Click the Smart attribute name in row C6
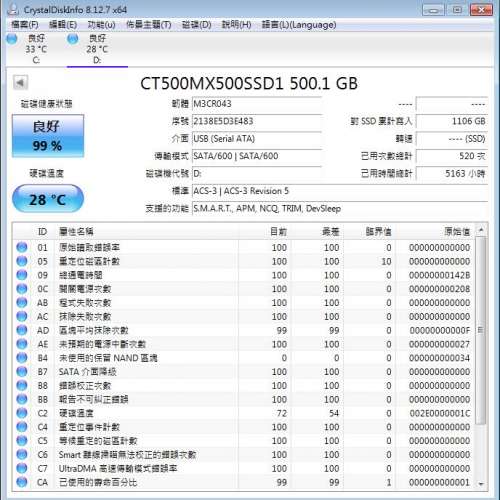 tap(128, 455)
